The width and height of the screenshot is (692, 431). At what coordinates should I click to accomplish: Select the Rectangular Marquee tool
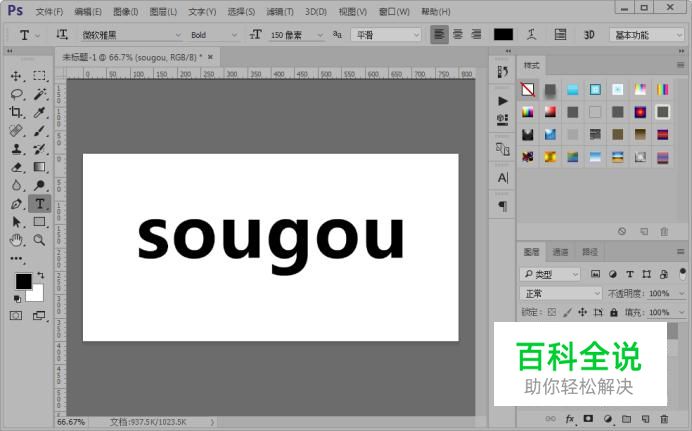click(39, 75)
